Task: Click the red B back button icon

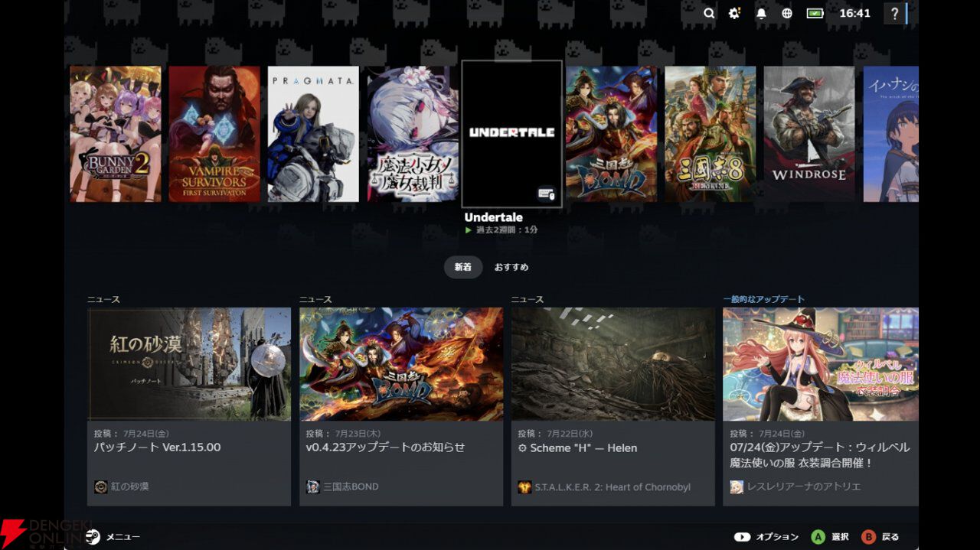Action: click(x=868, y=536)
